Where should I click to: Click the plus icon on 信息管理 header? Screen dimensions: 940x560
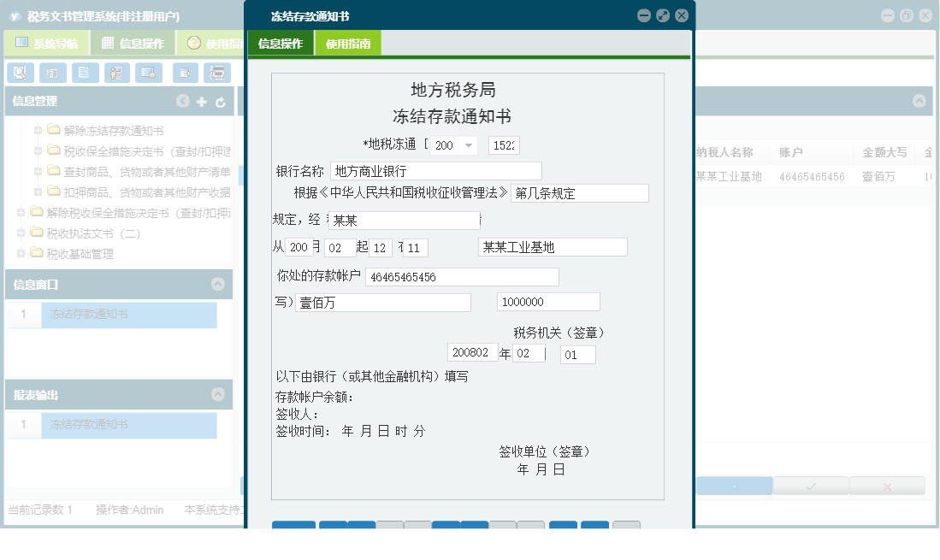pyautogui.click(x=201, y=101)
